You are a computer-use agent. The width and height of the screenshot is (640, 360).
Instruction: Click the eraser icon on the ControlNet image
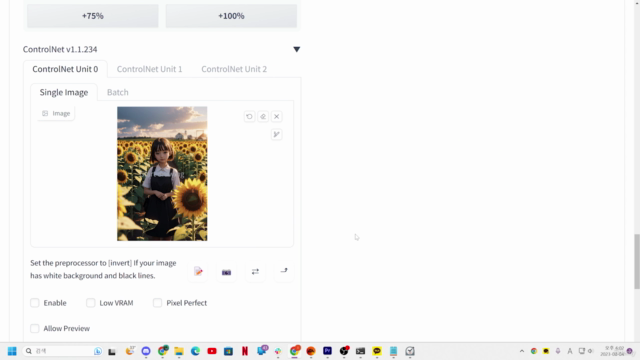(x=263, y=117)
